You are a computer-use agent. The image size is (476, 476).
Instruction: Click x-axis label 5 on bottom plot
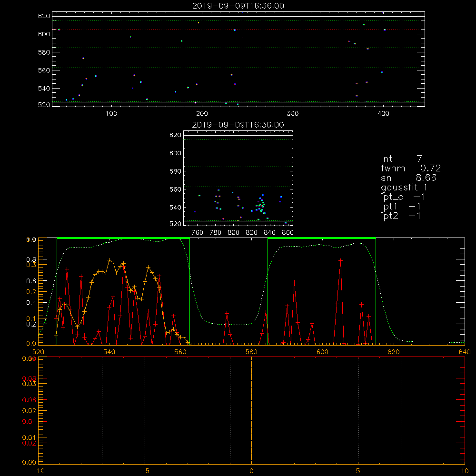(358, 471)
